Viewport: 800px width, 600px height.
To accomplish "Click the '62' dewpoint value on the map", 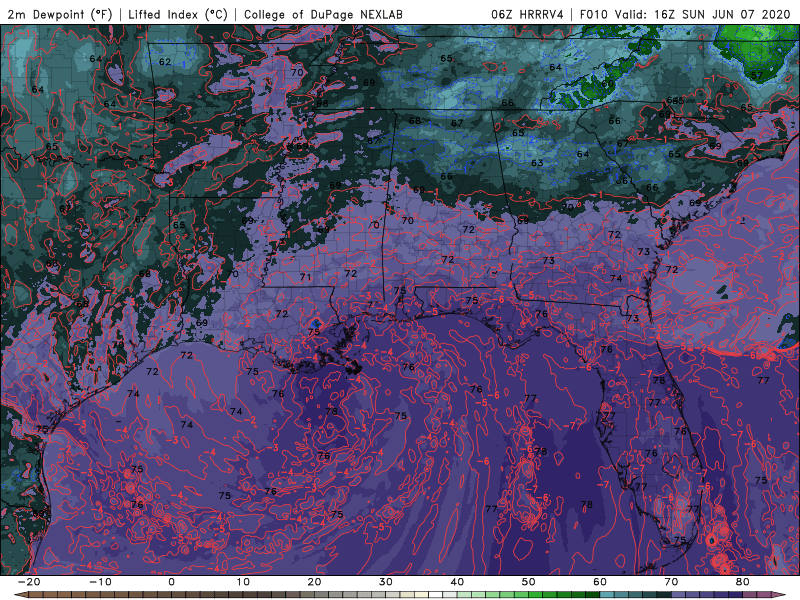I will coord(165,62).
